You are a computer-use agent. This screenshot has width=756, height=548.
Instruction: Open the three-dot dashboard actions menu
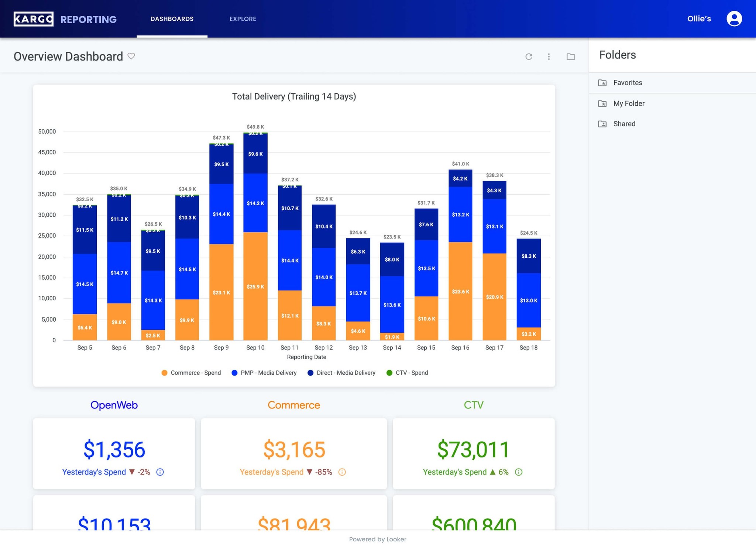coord(549,56)
